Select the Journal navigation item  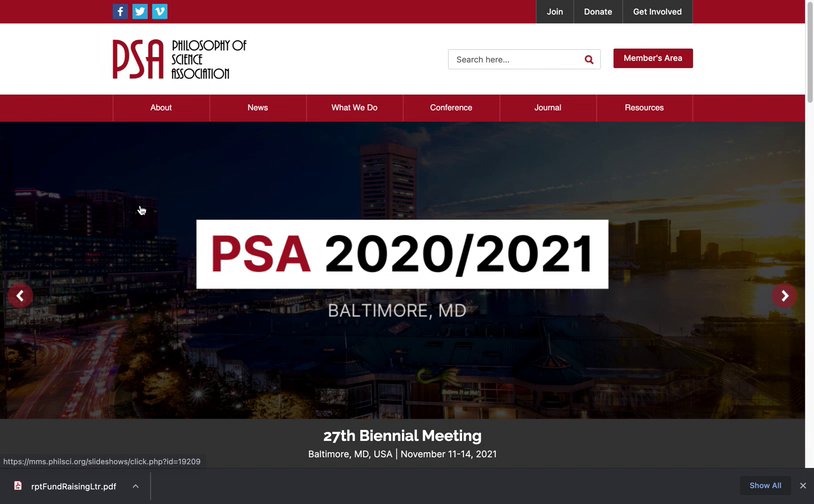(548, 108)
